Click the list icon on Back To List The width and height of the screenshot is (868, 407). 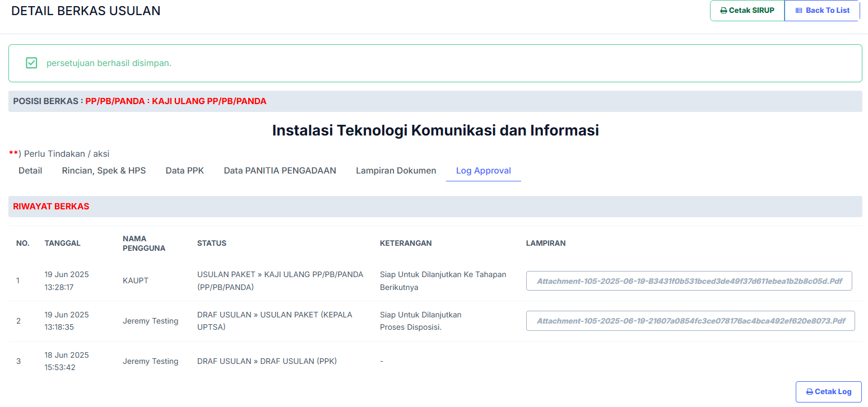coord(799,11)
